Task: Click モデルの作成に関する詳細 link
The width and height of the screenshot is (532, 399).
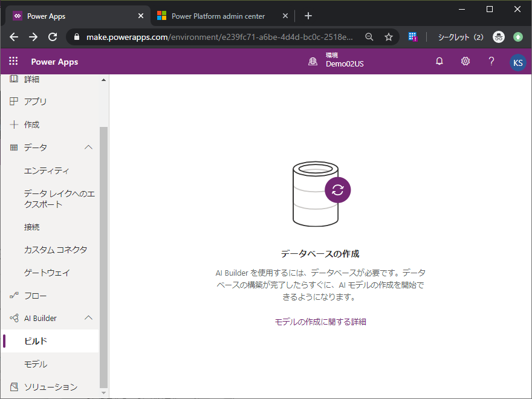Action: coord(320,322)
